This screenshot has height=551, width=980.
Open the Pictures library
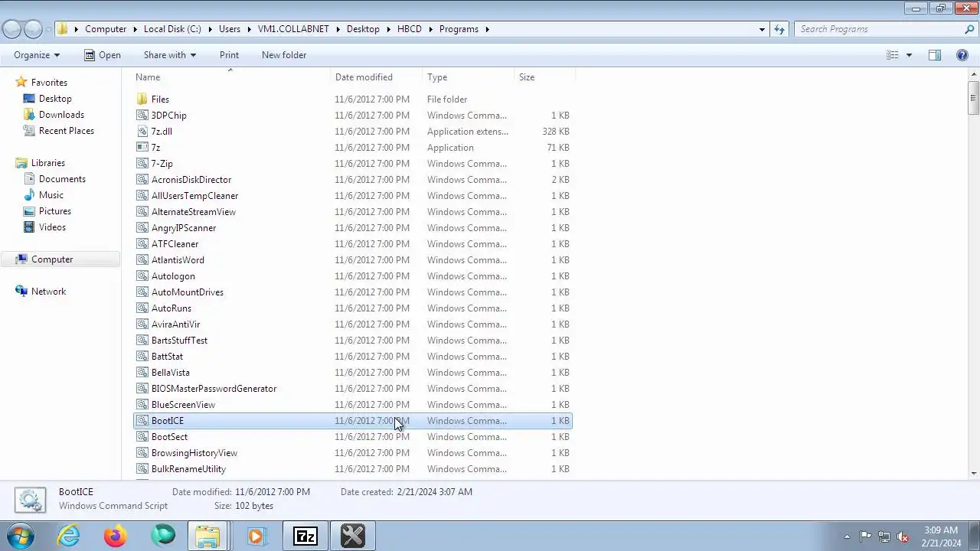(55, 211)
